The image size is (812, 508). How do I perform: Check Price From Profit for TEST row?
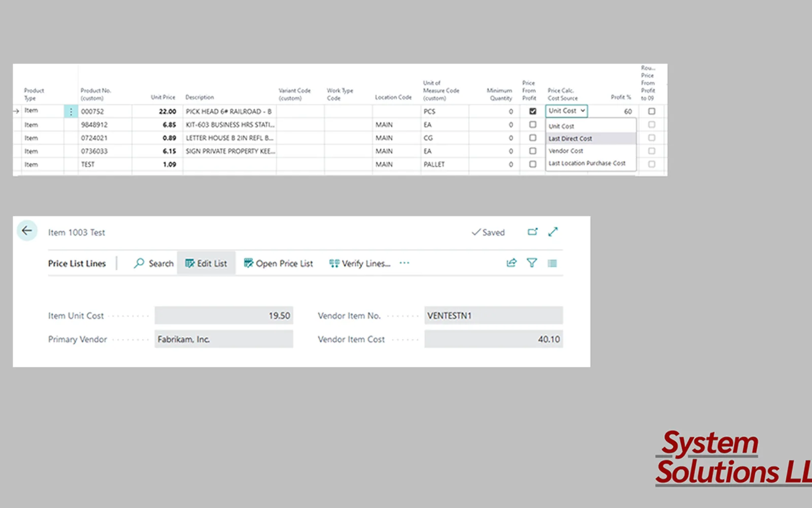pos(532,164)
